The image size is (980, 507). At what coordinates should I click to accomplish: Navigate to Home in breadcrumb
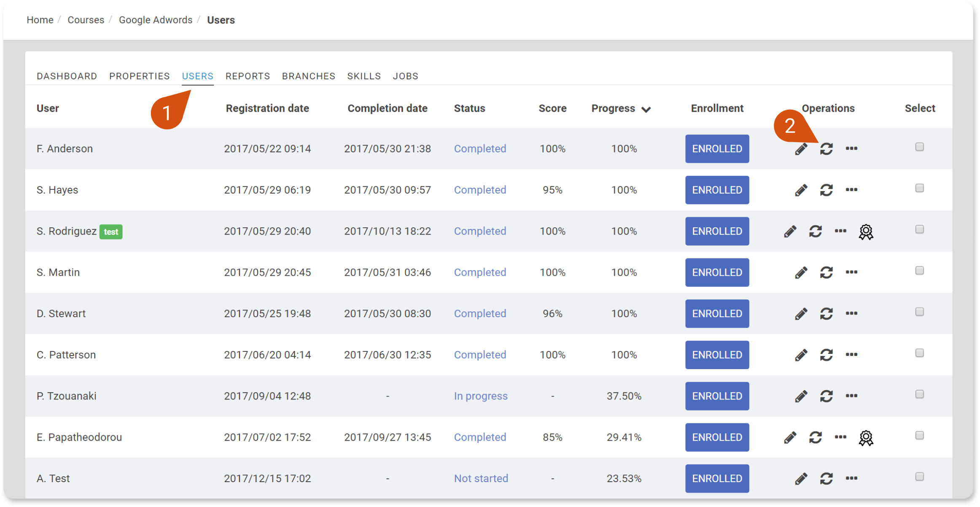point(40,20)
